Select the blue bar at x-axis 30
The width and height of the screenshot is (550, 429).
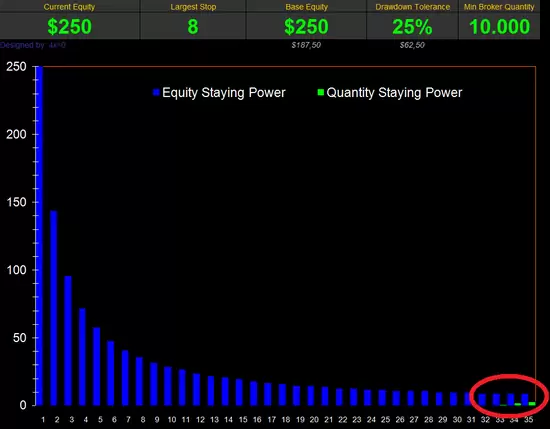click(454, 399)
